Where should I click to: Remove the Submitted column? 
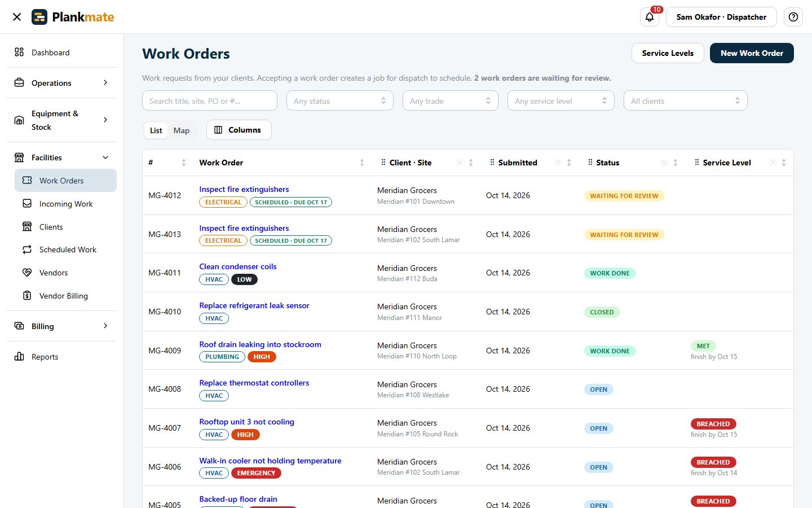point(558,163)
